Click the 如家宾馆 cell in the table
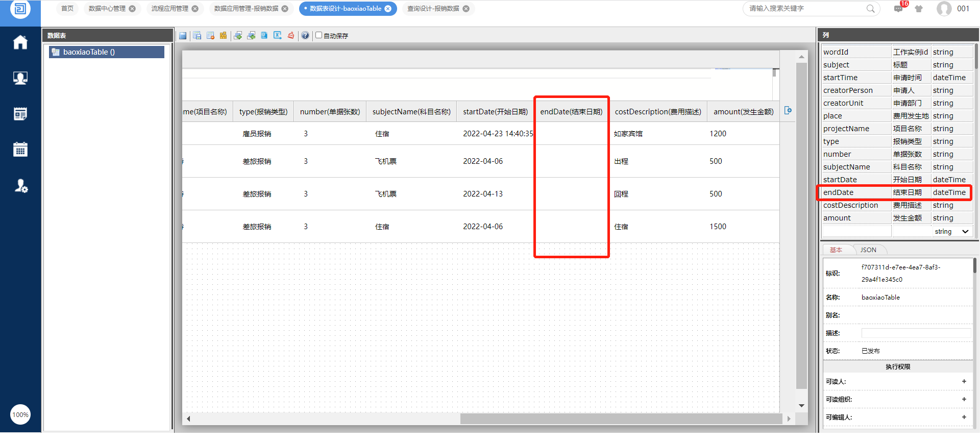The image size is (980, 442). (x=628, y=134)
